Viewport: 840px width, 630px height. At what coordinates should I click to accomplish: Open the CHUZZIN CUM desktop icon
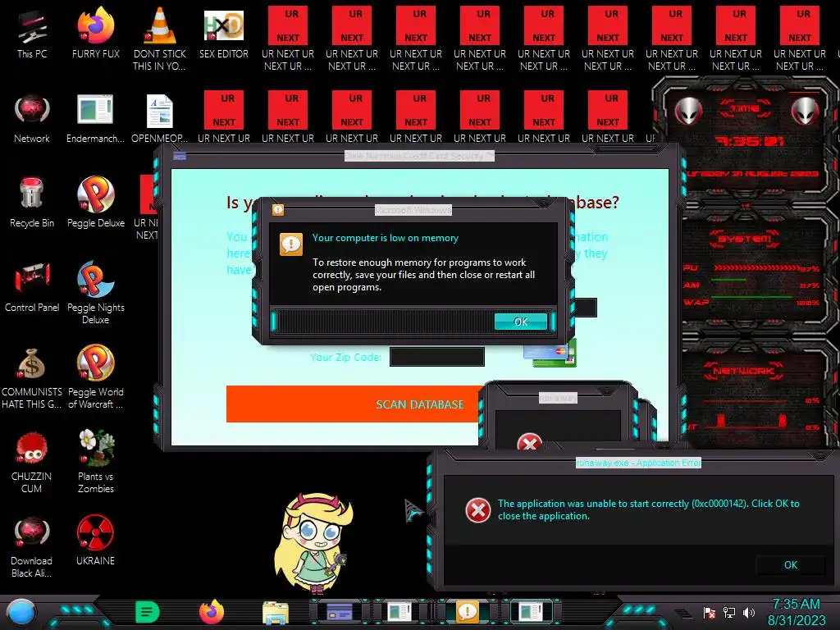click(32, 462)
